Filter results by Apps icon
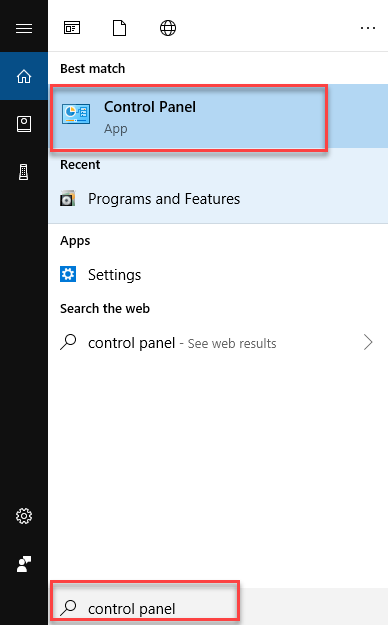This screenshot has width=388, height=625. (72, 28)
